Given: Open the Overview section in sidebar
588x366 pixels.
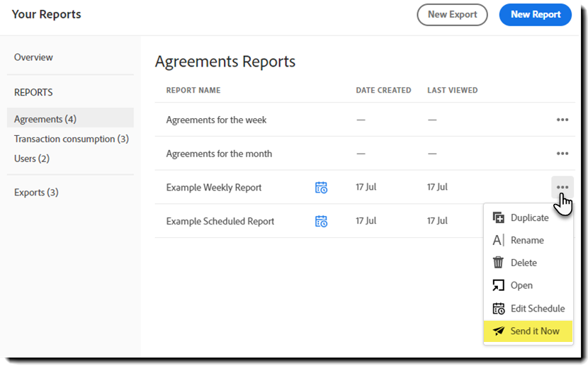Looking at the screenshot, I should tap(33, 57).
